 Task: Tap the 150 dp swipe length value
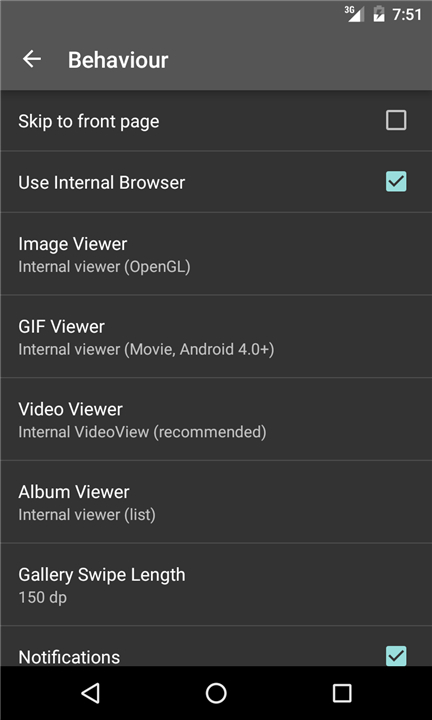42,598
